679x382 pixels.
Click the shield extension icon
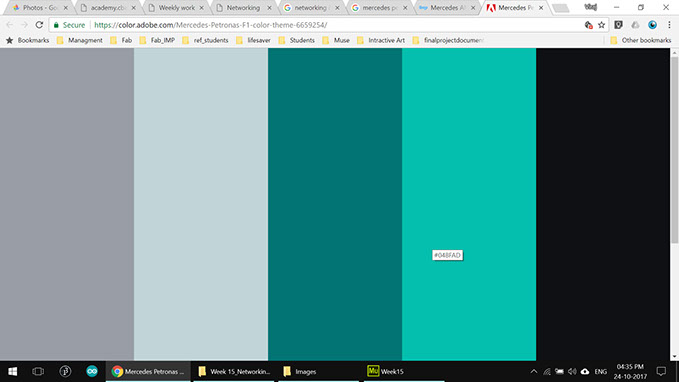(x=618, y=25)
